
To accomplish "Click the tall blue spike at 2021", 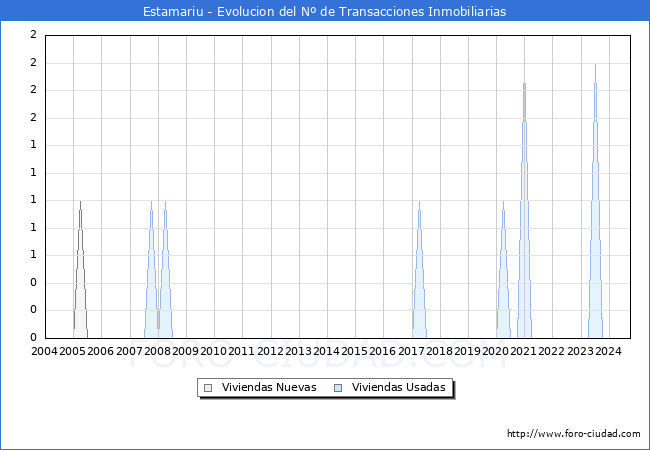I will coord(524,249).
